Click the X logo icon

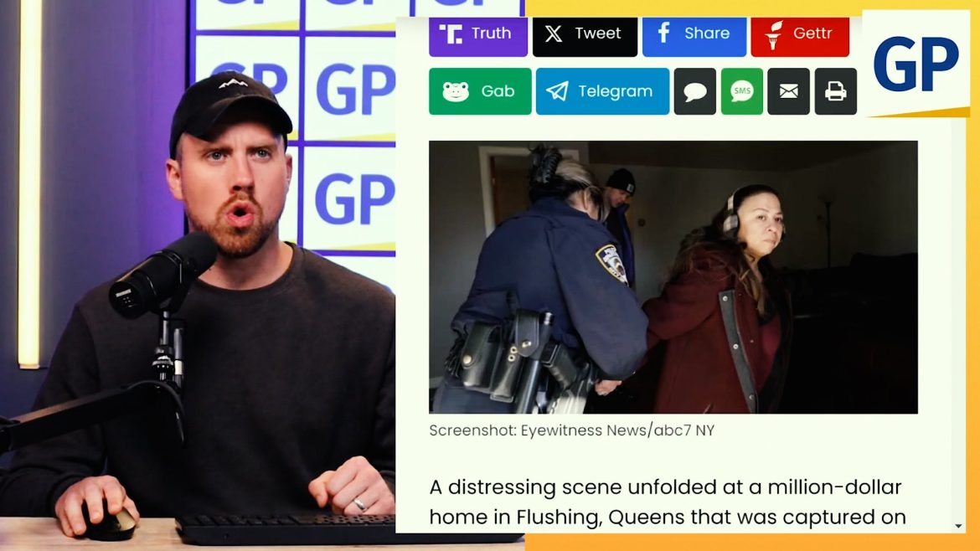(x=554, y=33)
